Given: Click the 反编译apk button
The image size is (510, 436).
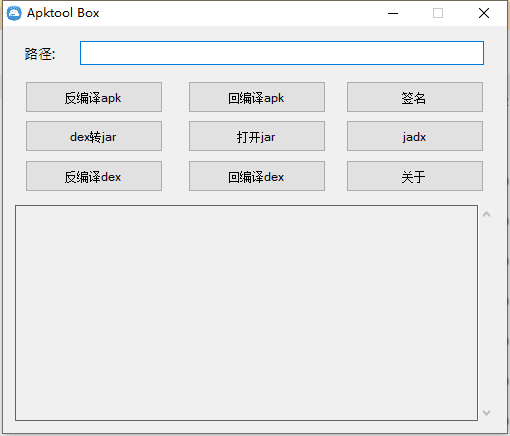Looking at the screenshot, I should (x=94, y=97).
